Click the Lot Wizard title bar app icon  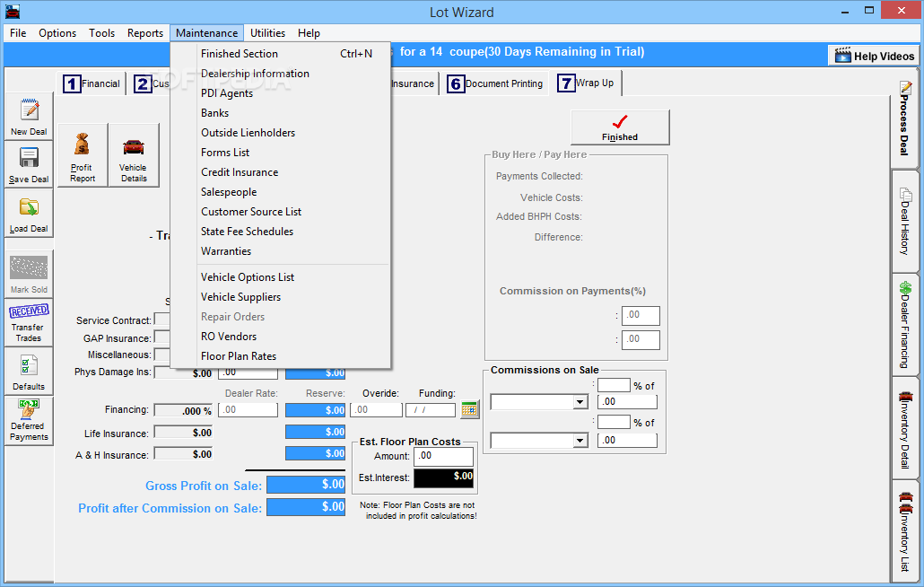[x=13, y=11]
